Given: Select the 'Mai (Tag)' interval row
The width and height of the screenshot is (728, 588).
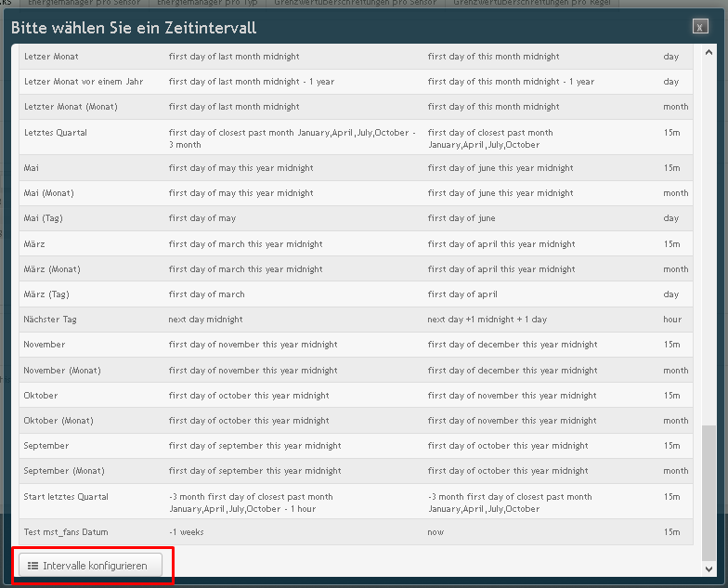Looking at the screenshot, I should tap(356, 218).
